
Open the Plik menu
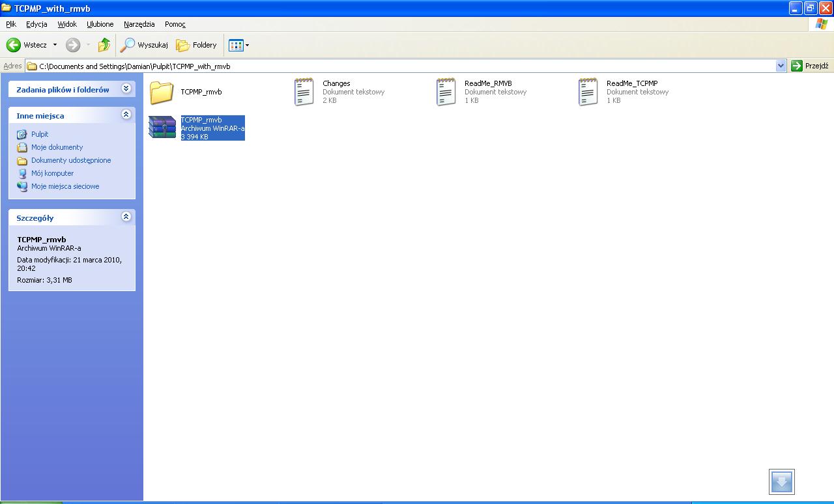tap(11, 24)
